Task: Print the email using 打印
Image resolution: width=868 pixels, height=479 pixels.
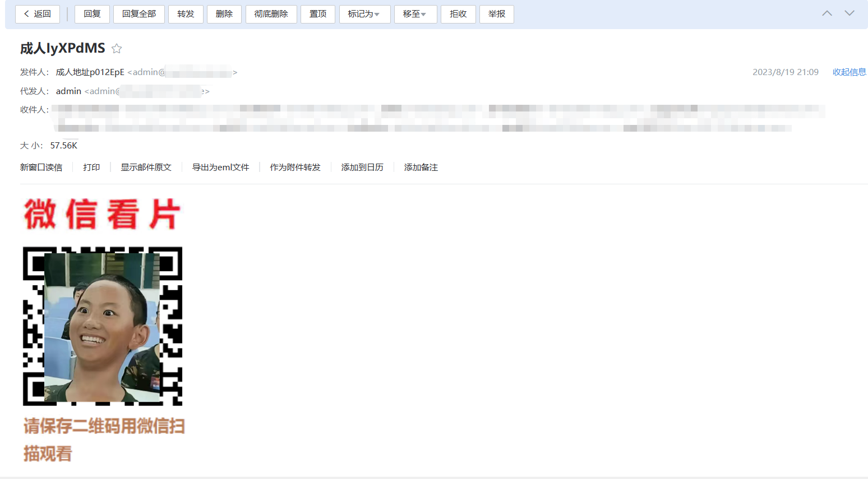Action: pyautogui.click(x=91, y=168)
